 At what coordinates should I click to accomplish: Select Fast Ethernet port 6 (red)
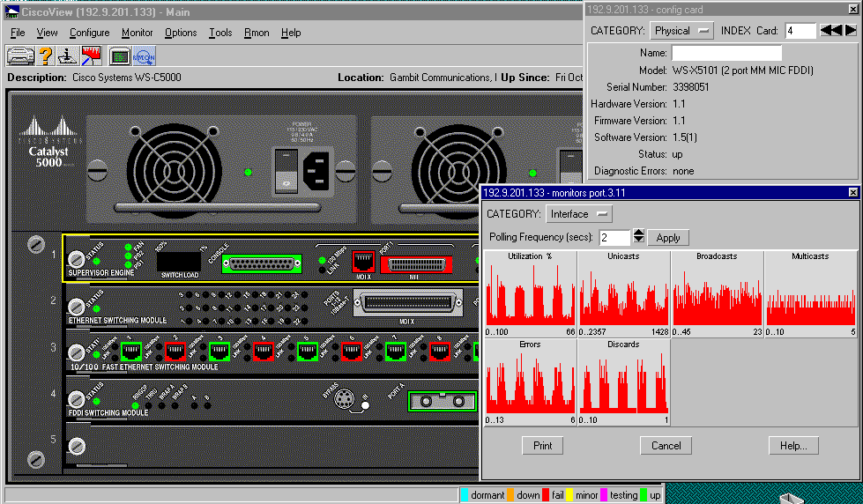(x=351, y=351)
